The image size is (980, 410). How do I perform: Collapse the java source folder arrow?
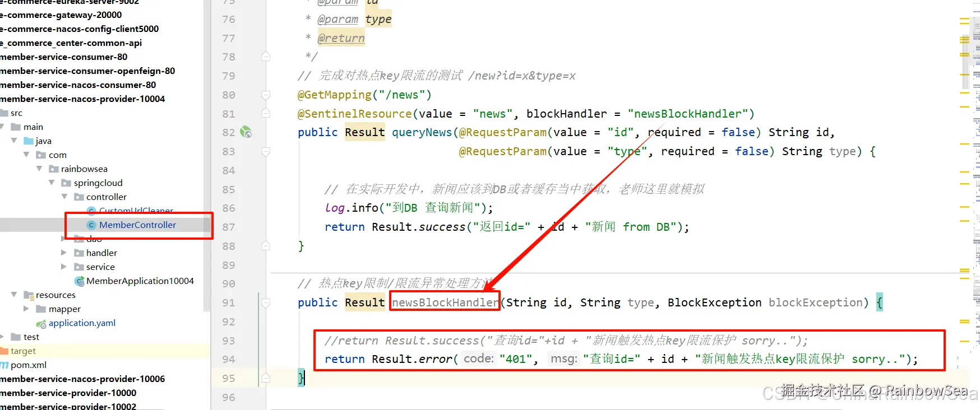click(x=14, y=141)
